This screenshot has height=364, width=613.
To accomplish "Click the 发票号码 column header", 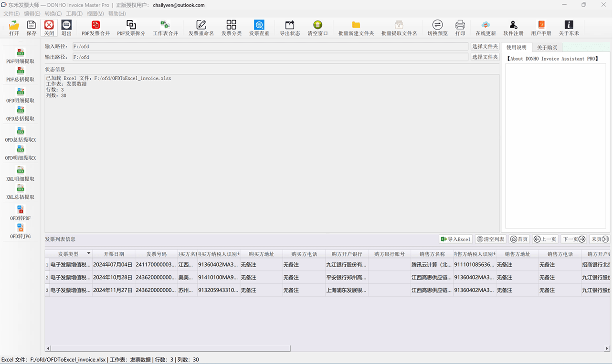I will click(156, 254).
